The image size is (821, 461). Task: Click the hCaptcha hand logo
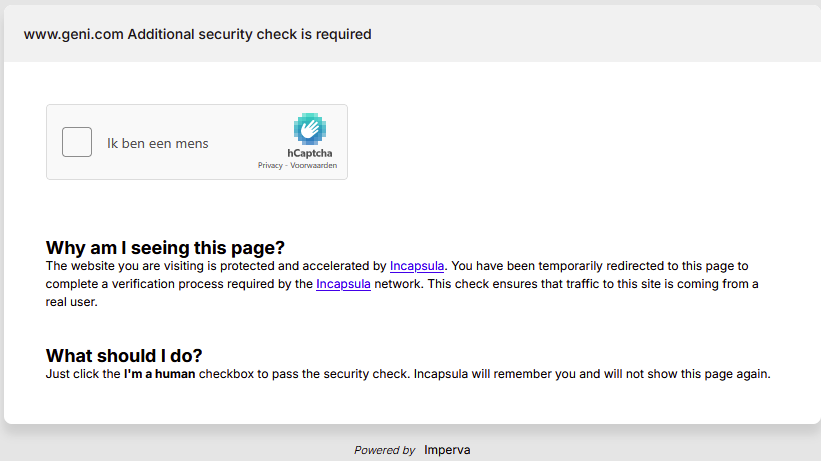tap(309, 129)
